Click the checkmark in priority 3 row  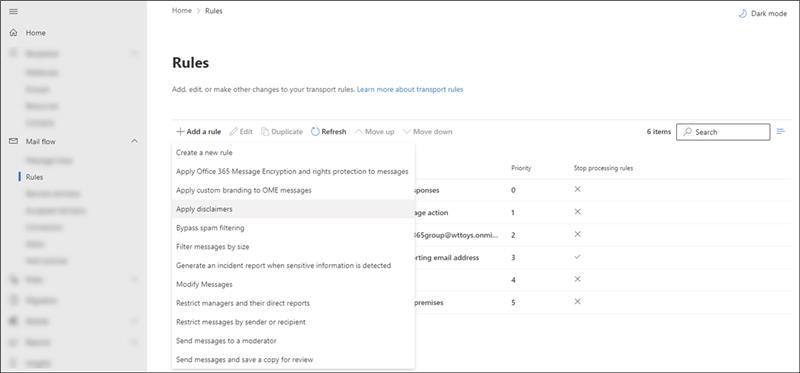click(578, 257)
